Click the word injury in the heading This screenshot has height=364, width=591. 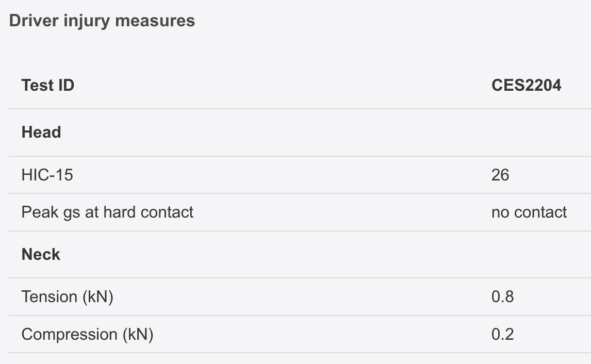point(87,21)
